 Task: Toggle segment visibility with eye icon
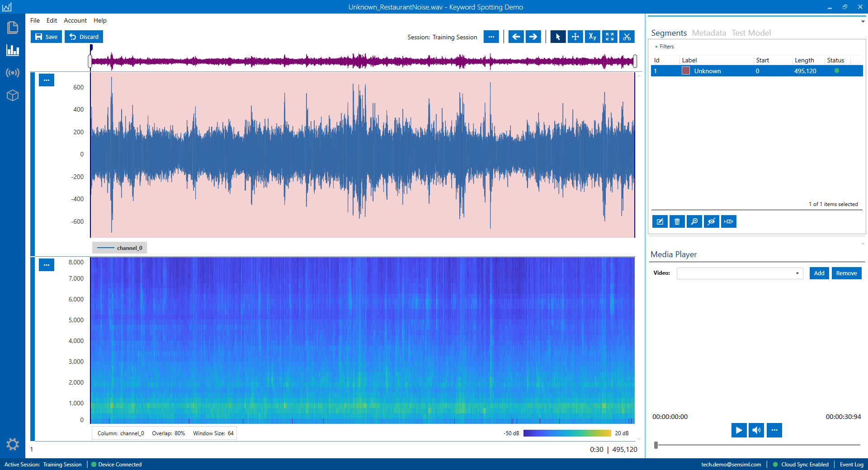tap(712, 221)
